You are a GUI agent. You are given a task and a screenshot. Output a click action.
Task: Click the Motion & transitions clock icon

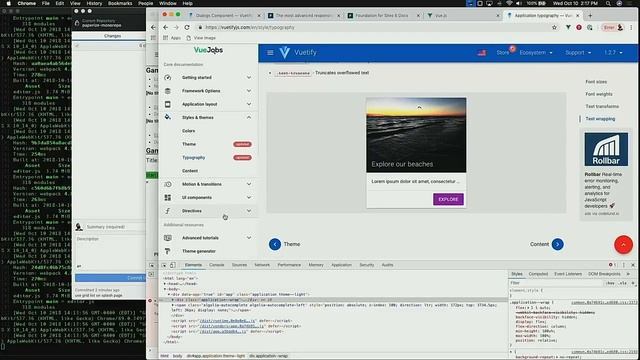pyautogui.click(x=168, y=184)
